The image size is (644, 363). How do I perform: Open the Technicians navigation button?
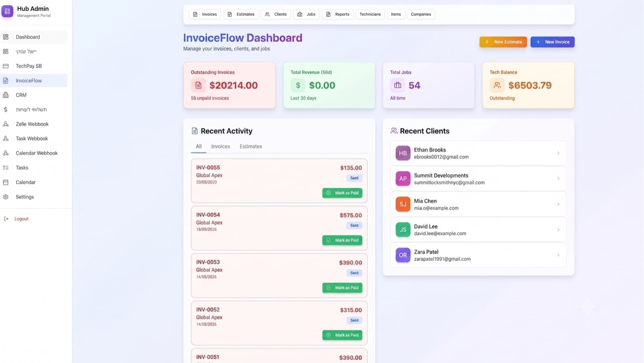pyautogui.click(x=370, y=14)
